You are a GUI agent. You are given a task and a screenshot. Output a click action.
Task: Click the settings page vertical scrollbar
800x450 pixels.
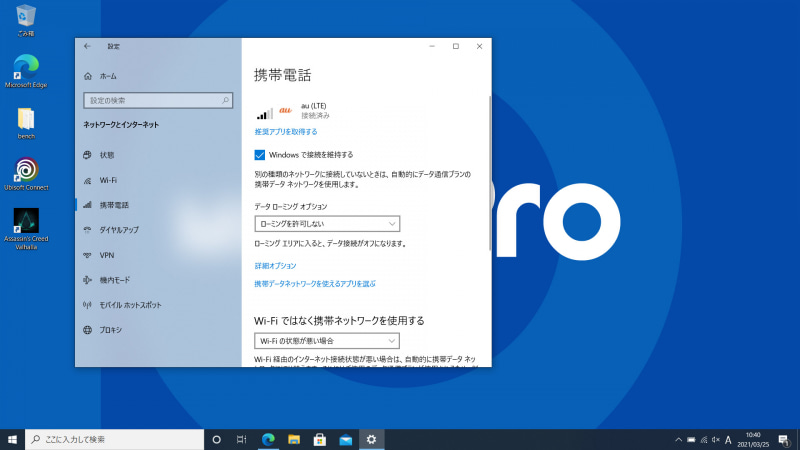click(x=490, y=173)
